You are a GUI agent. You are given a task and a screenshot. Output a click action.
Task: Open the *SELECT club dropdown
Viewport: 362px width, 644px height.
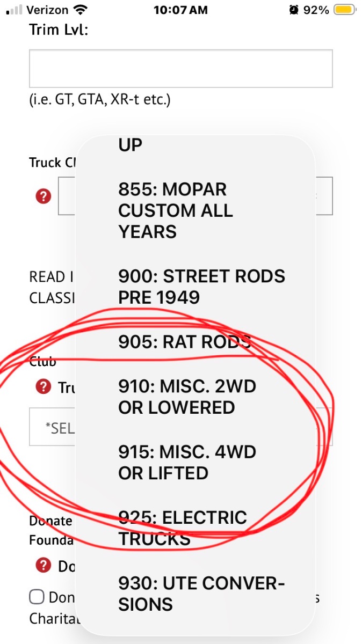[181, 427]
